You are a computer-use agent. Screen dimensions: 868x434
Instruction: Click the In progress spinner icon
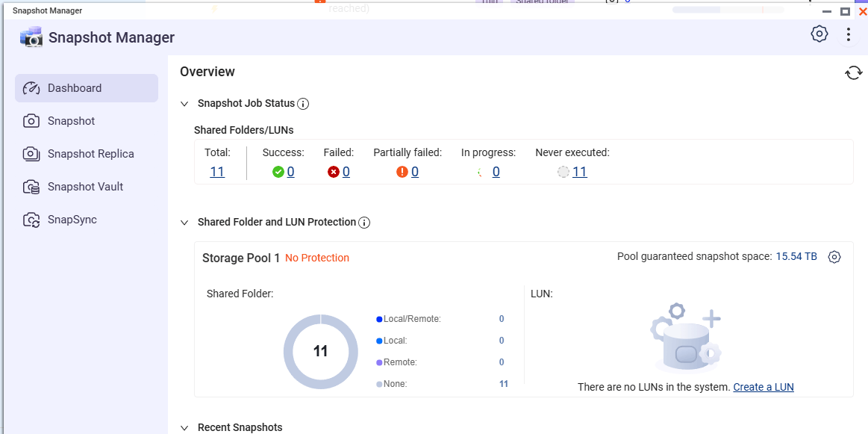tap(481, 173)
